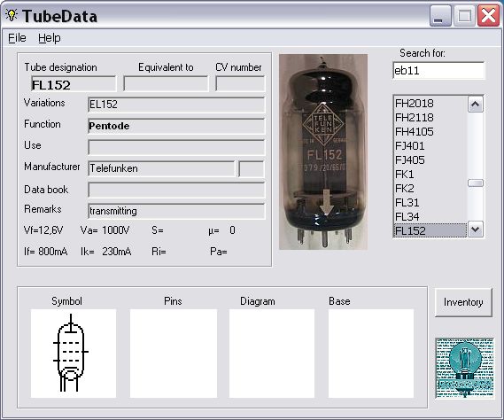Click the FL152 Telefunken tube photo
The image size is (504, 420).
click(323, 152)
